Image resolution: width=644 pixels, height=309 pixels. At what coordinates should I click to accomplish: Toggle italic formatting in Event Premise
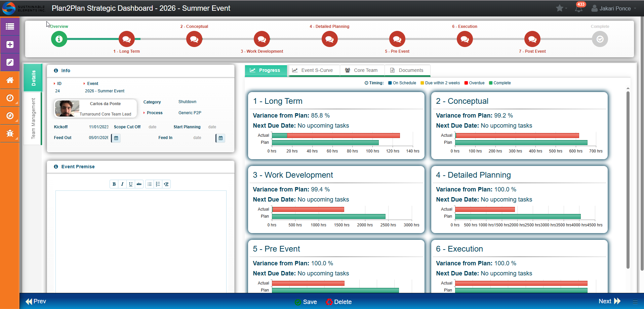(122, 184)
